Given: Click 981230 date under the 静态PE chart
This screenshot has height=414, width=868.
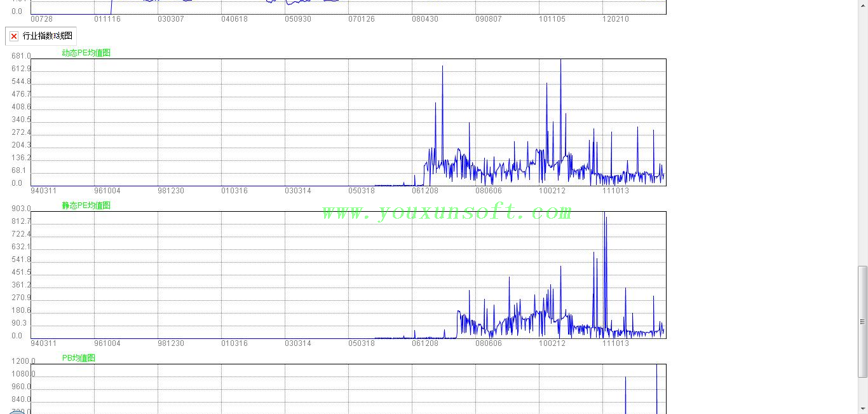Looking at the screenshot, I should 171,343.
